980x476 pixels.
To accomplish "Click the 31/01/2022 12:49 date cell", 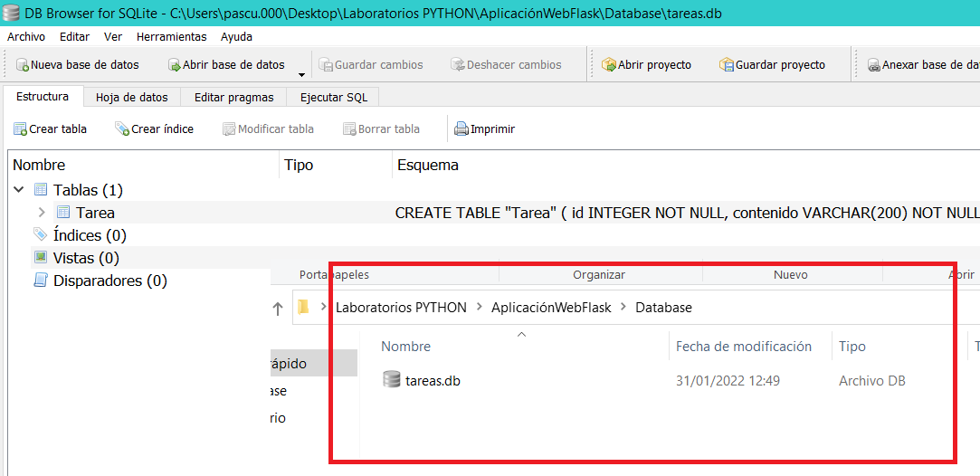I will tap(728, 380).
